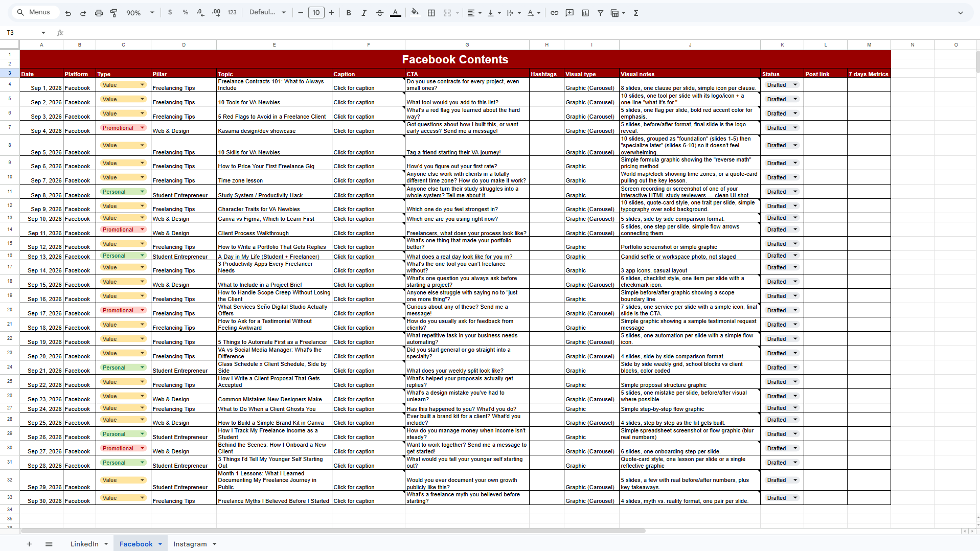This screenshot has height=551, width=980.
Task: Create a filter
Action: point(601,13)
